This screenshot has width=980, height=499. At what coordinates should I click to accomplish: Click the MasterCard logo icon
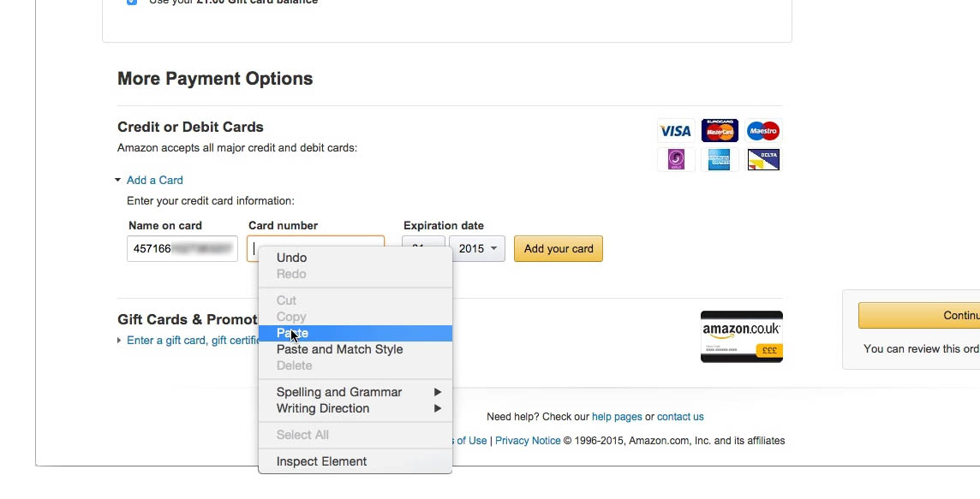[x=720, y=131]
